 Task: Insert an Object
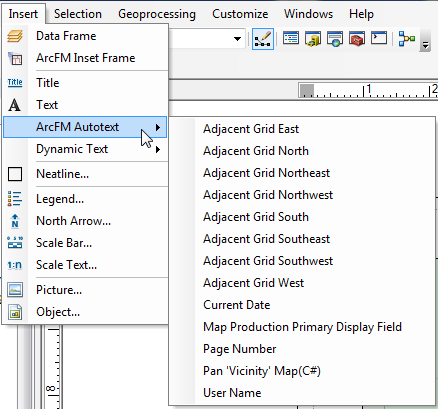click(85, 312)
